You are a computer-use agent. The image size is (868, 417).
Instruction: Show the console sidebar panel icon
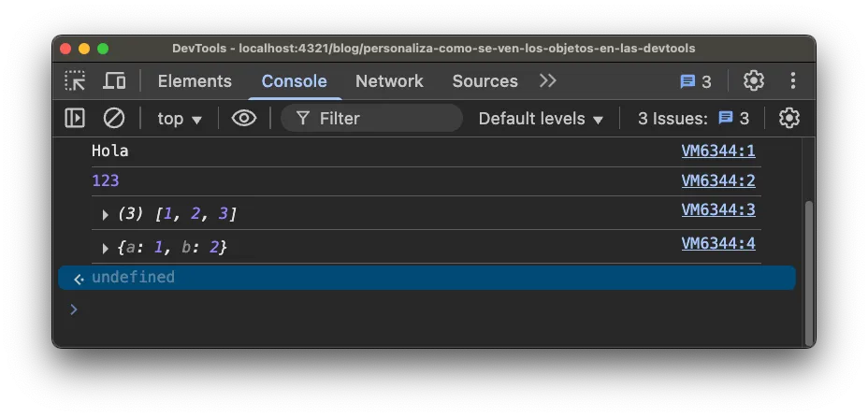pos(75,119)
